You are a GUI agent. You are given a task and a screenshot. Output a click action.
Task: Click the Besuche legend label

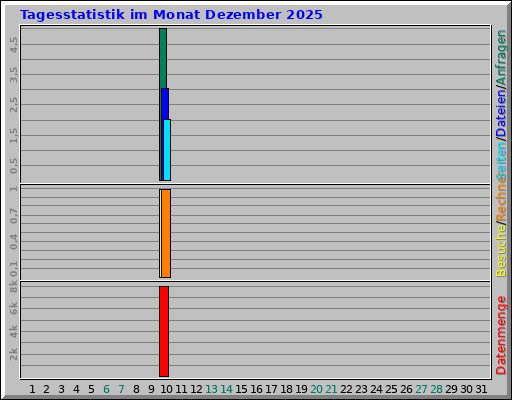click(x=501, y=251)
